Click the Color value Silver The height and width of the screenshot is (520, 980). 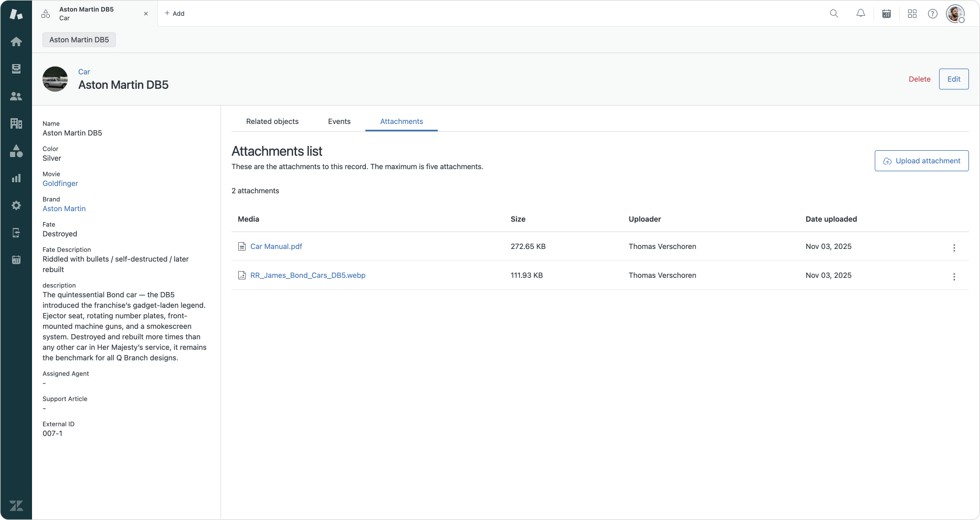[52, 158]
